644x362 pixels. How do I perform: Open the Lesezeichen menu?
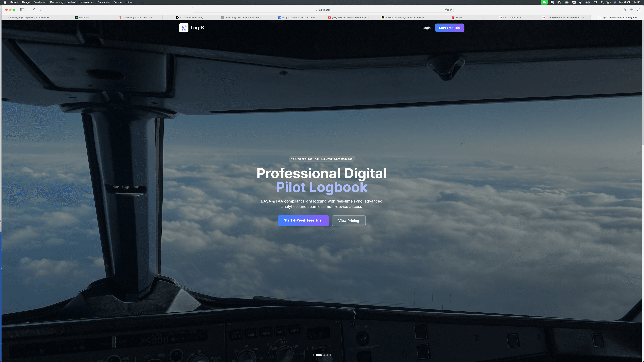87,2
